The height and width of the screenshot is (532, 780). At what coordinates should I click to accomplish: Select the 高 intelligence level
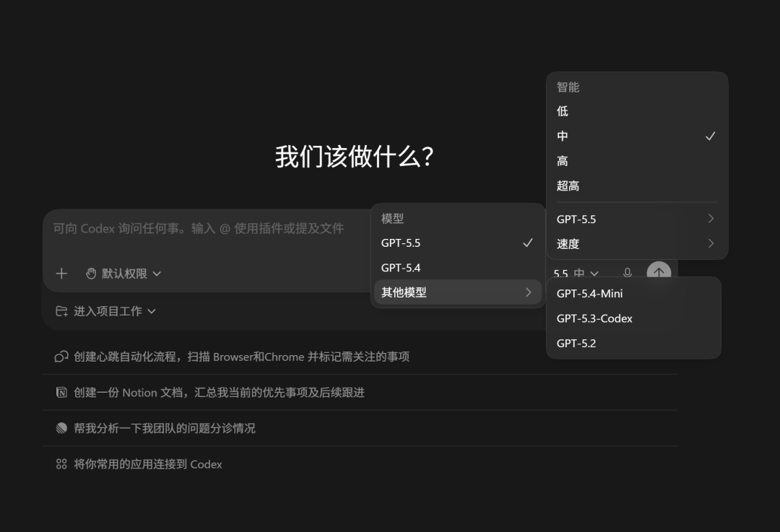click(637, 161)
